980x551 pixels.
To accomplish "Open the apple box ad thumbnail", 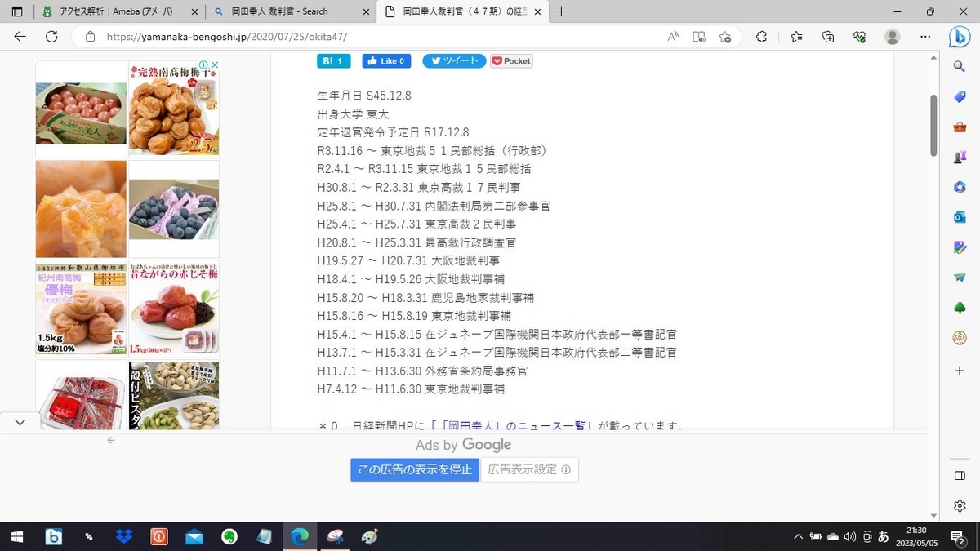I will point(81,109).
